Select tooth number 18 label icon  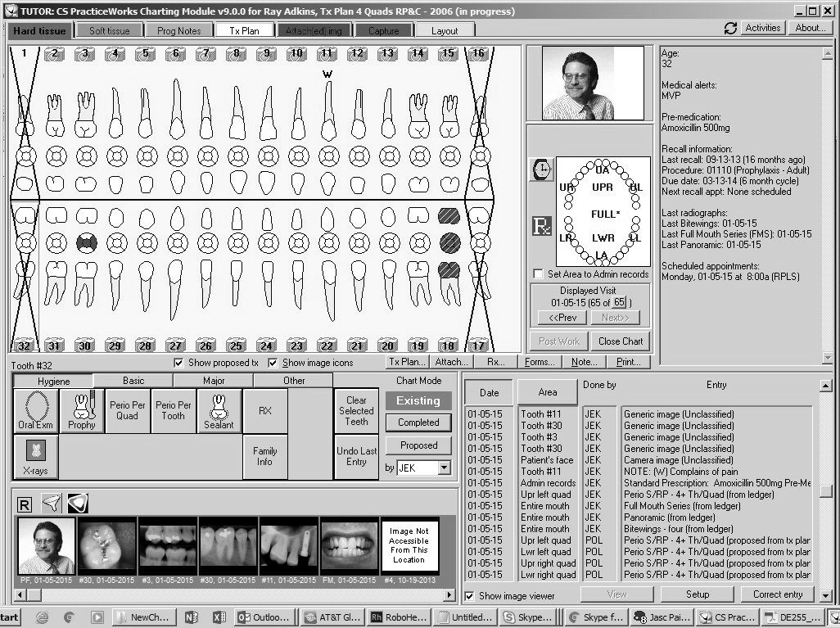(448, 346)
